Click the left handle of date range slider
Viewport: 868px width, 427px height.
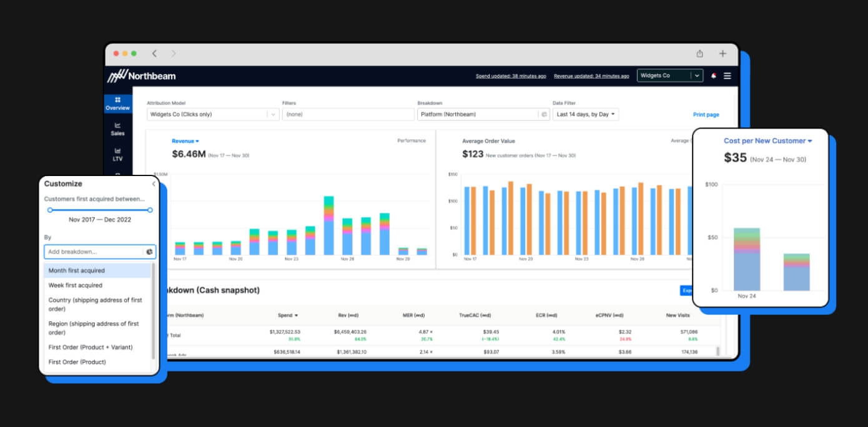coord(50,210)
